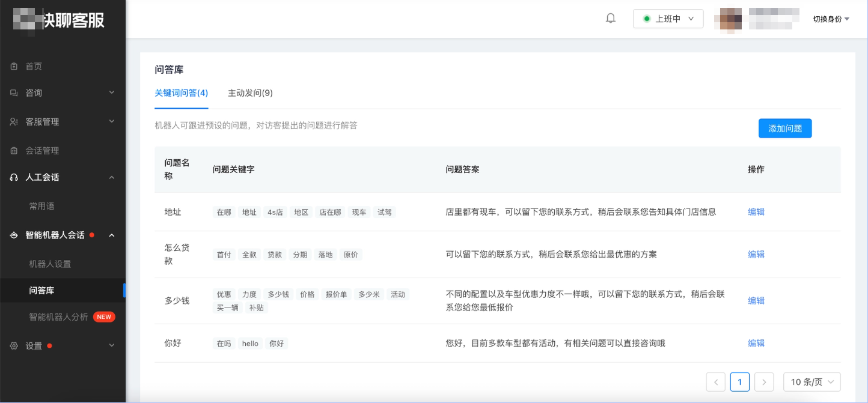Open the 10 条/页 page size selector
Screen dimensions: 868x403
point(811,381)
